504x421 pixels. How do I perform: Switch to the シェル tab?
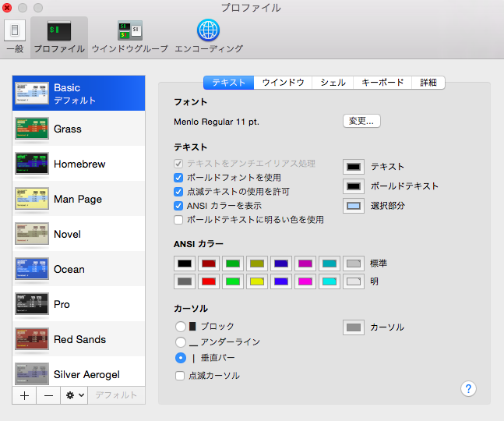coord(333,83)
